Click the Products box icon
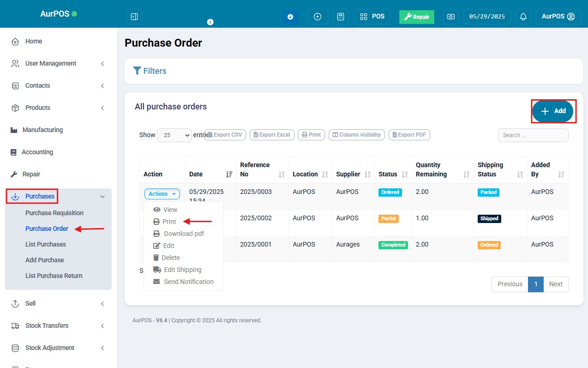This screenshot has width=588, height=368. (15, 108)
